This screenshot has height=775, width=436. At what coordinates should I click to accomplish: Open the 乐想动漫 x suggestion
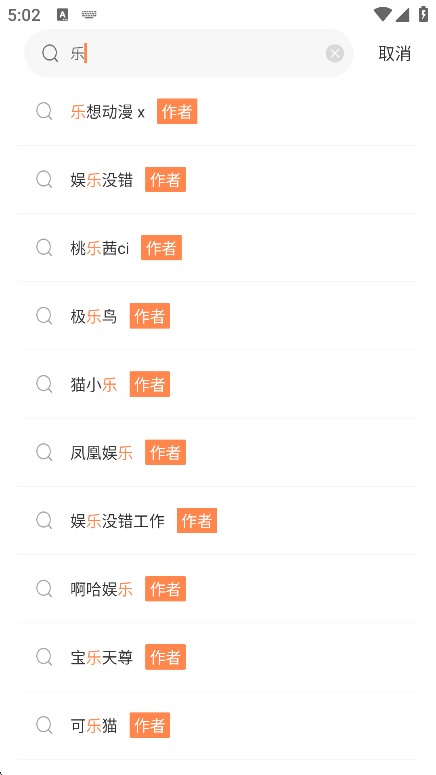218,112
